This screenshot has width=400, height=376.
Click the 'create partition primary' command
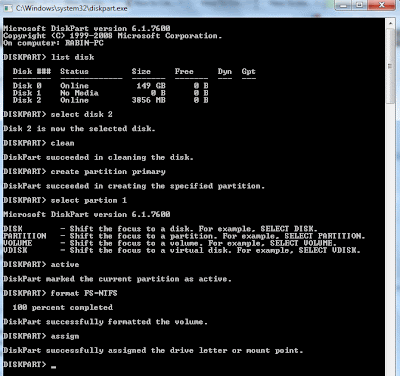[108, 172]
